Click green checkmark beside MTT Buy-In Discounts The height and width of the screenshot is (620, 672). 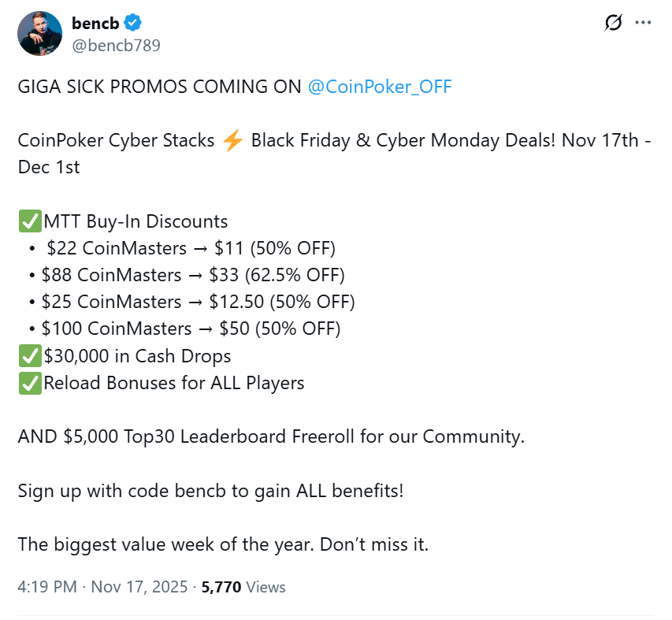29,222
